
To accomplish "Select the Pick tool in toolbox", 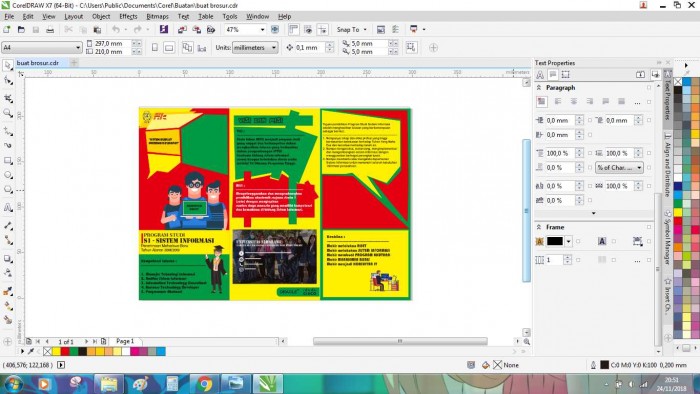I will (8, 65).
